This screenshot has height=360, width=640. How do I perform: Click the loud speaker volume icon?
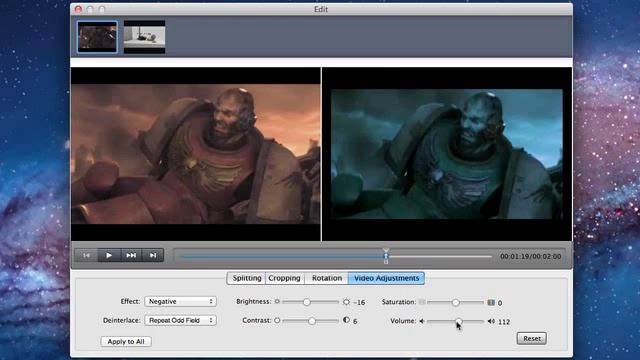(x=491, y=321)
